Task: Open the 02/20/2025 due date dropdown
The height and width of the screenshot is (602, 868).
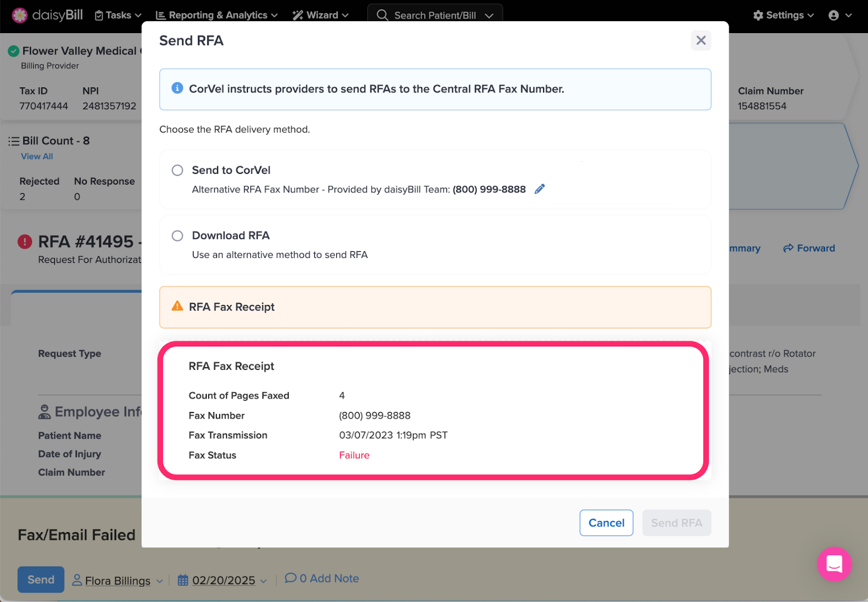Action: [x=222, y=580]
